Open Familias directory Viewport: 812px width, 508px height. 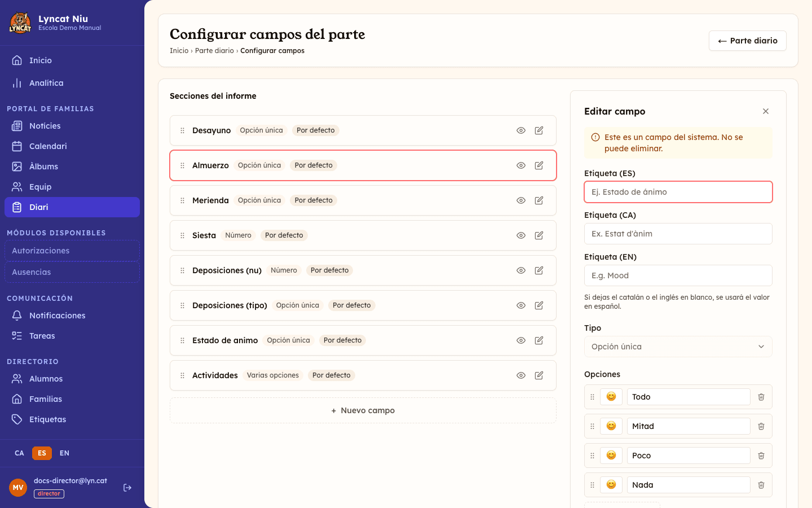click(72, 399)
